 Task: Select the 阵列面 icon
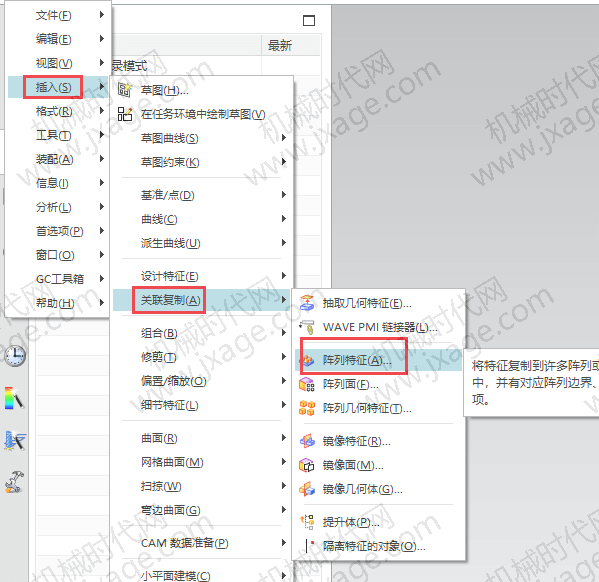coord(307,384)
